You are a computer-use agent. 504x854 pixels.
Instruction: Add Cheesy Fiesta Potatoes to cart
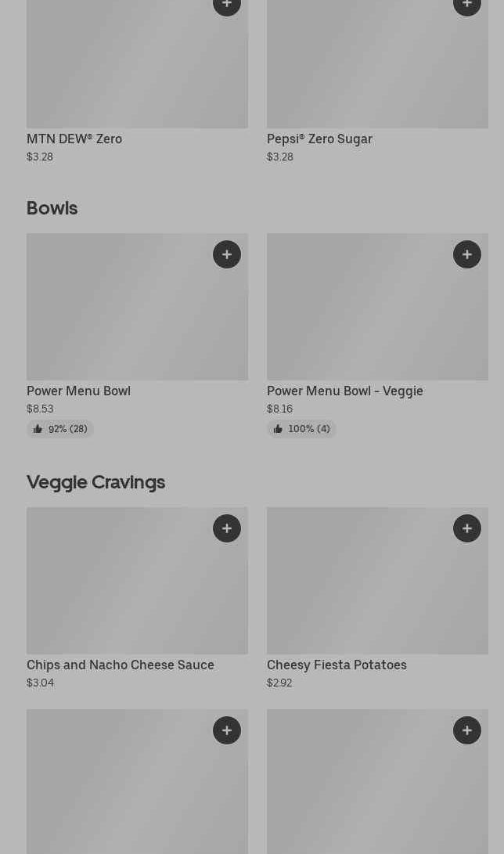(x=467, y=528)
